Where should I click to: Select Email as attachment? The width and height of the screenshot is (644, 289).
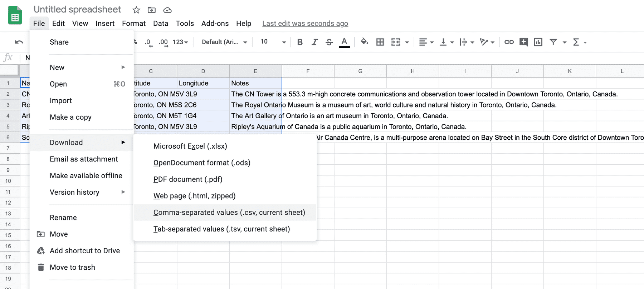pos(82,159)
